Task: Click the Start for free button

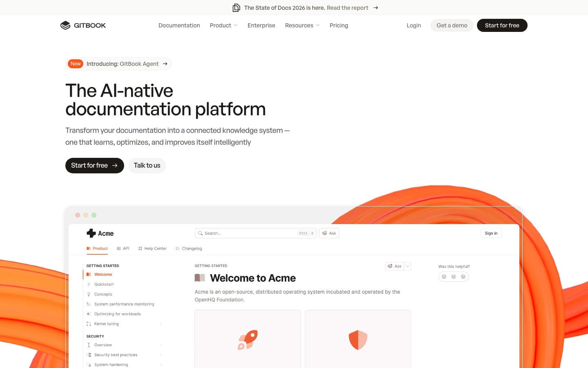Action: point(94,165)
